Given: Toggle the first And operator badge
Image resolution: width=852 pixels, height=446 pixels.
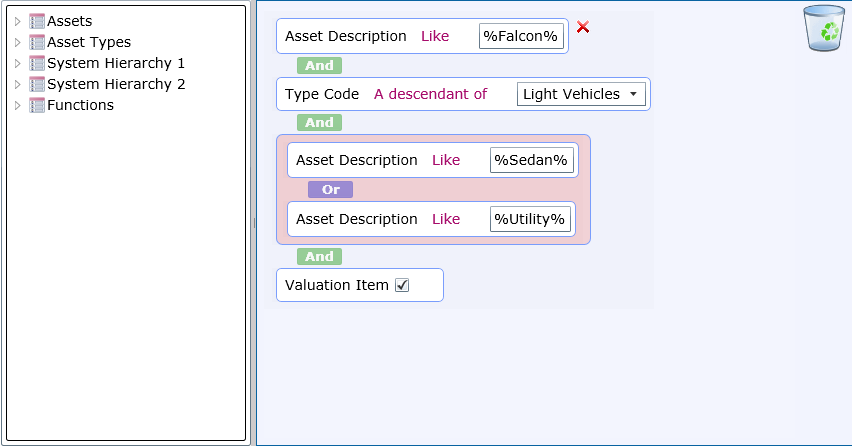Looking at the screenshot, I should coord(320,65).
